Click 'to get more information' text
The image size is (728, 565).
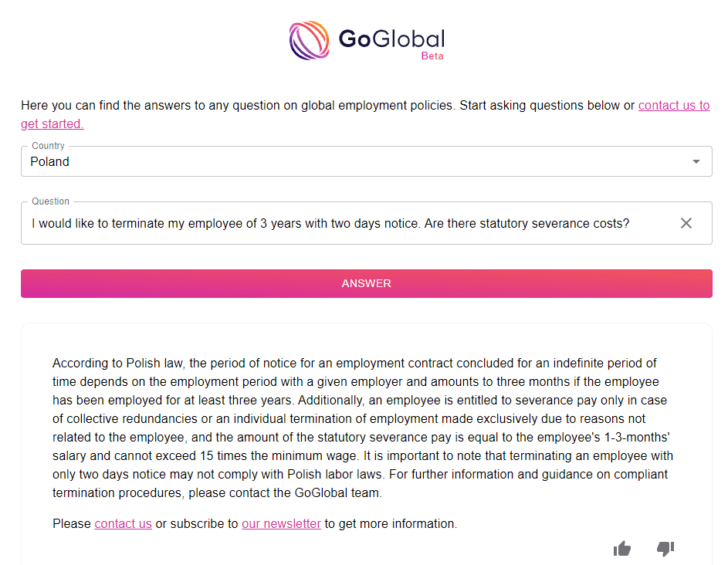[x=391, y=523]
